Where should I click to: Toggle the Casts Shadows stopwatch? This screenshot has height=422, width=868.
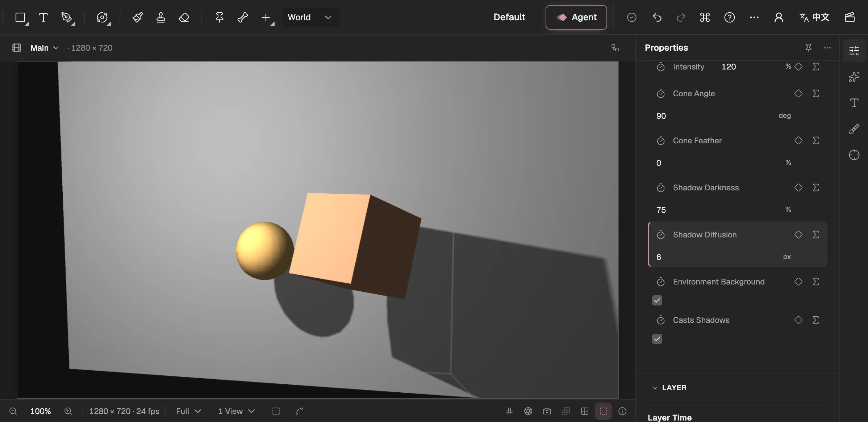click(661, 320)
